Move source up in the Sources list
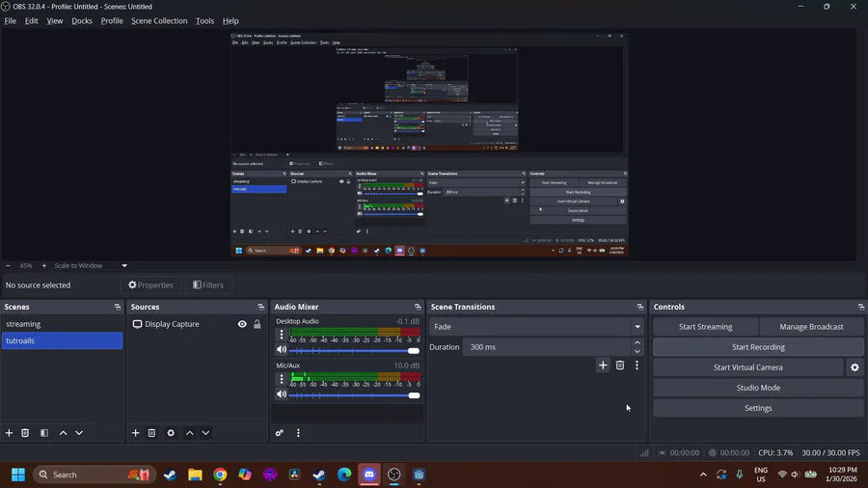868x488 pixels. (x=190, y=433)
